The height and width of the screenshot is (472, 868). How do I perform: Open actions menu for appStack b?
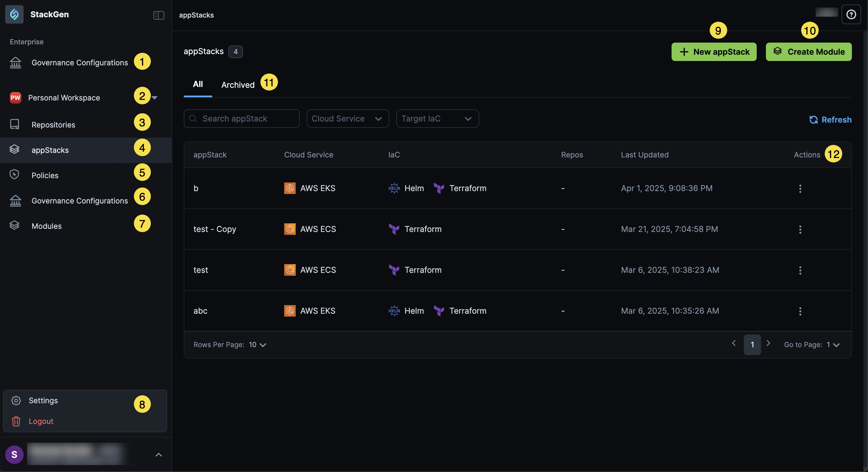tap(800, 189)
